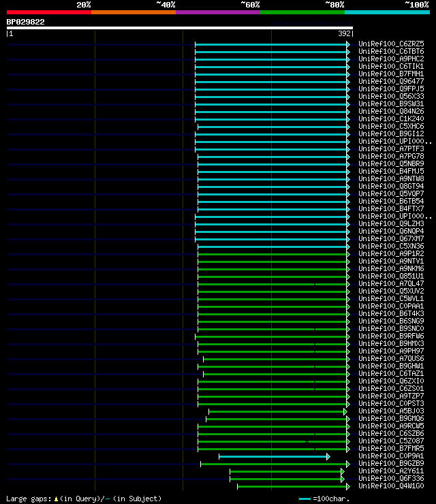Screen dimensions: 436x504
Task: Select the UniRef100_A9P1R2 label
Action: [x=391, y=254]
